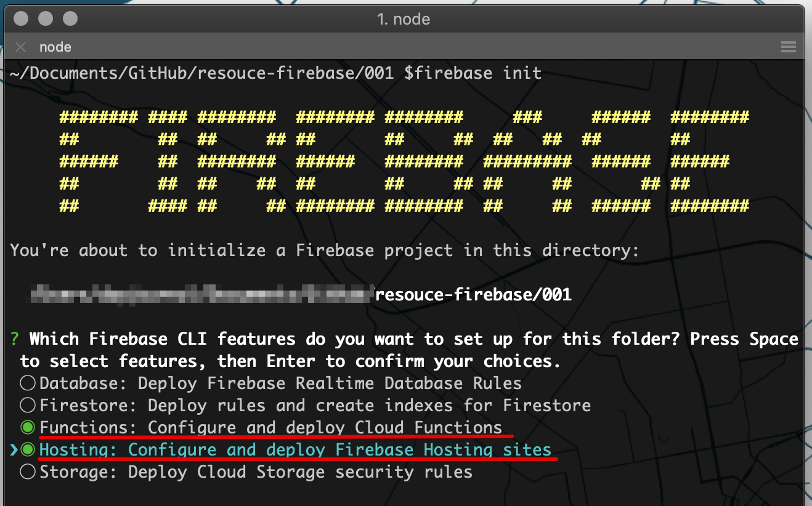The width and height of the screenshot is (812, 506).
Task: Click the yellow minimize window button
Action: pos(46,18)
